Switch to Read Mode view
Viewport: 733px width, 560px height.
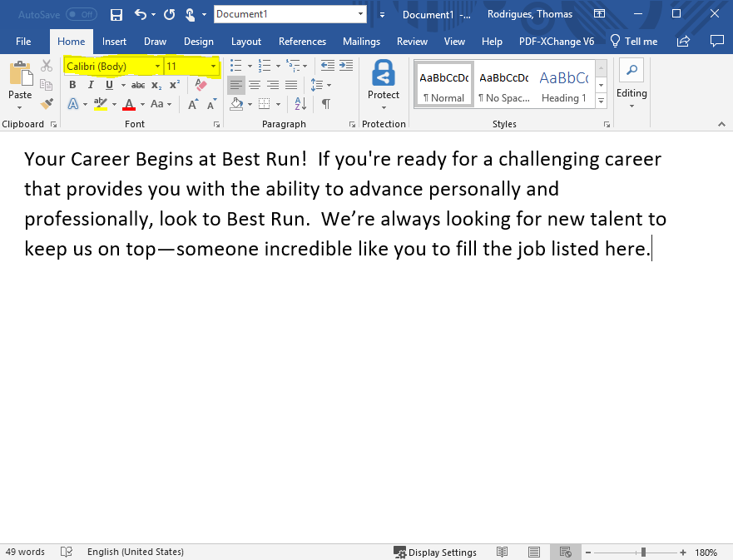point(502,552)
